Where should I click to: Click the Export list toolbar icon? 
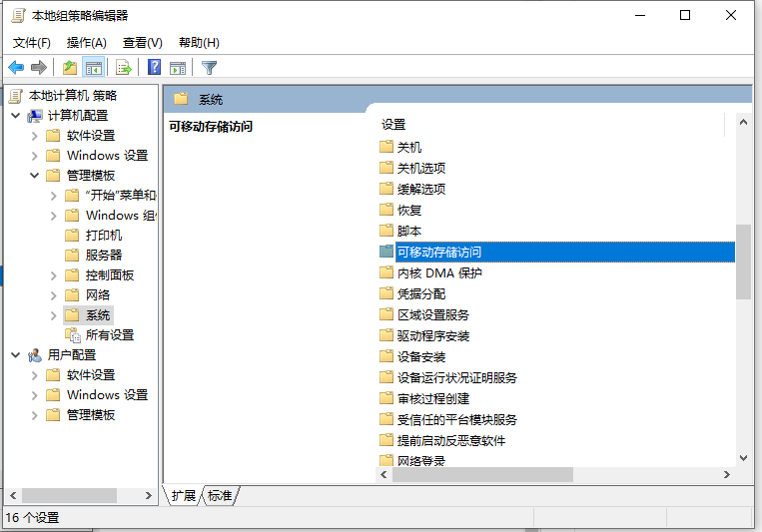pyautogui.click(x=124, y=67)
